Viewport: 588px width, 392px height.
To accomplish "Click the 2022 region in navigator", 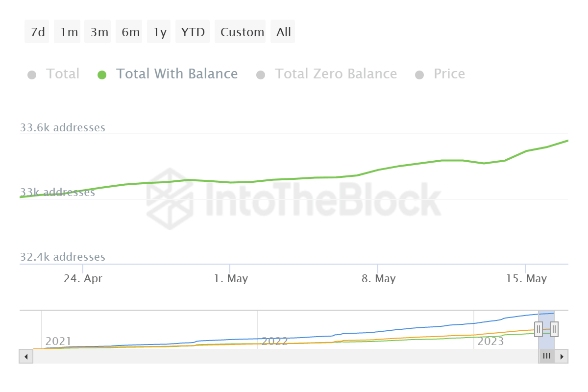I will tap(274, 341).
